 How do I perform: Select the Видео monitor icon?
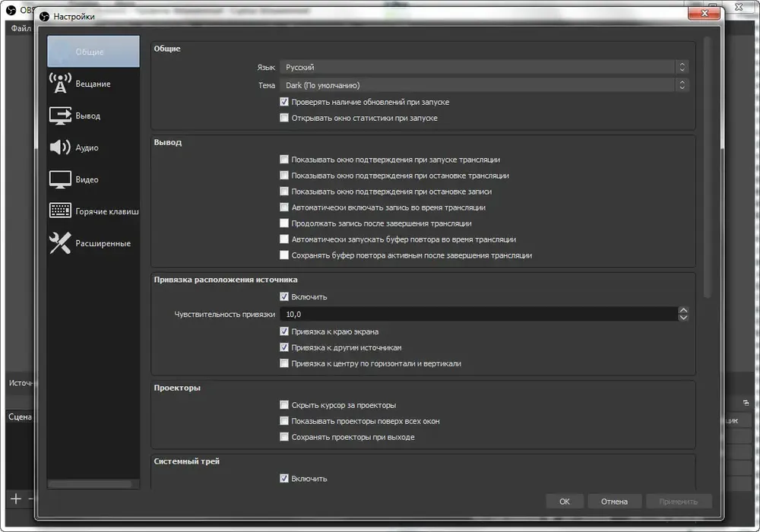coord(60,179)
